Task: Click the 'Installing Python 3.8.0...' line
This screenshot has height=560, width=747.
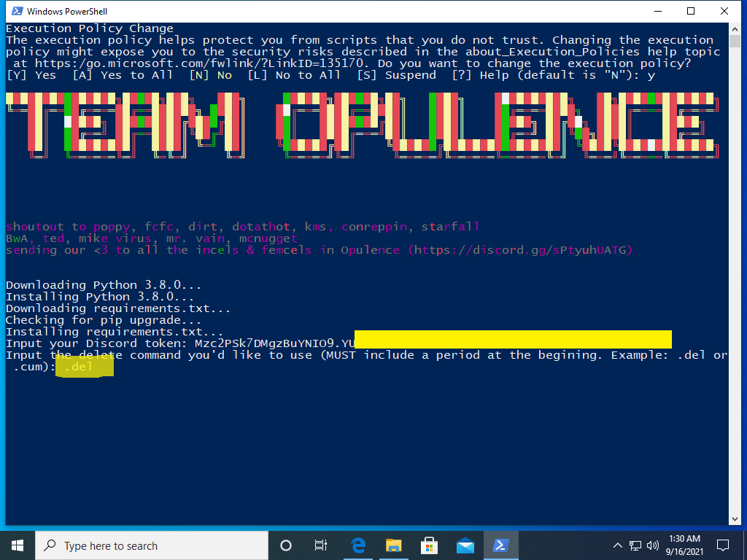Action: click(100, 297)
